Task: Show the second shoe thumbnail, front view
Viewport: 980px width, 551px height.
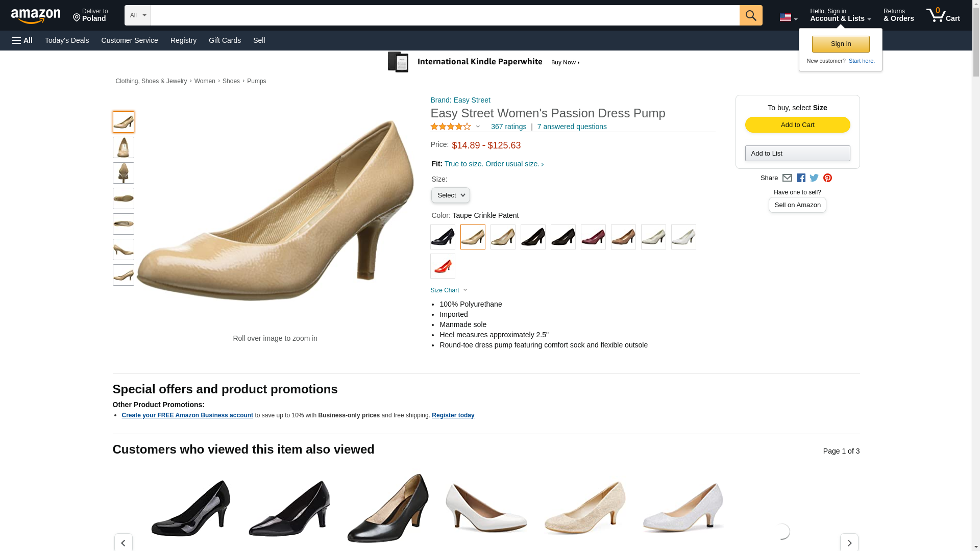Action: tap(124, 147)
